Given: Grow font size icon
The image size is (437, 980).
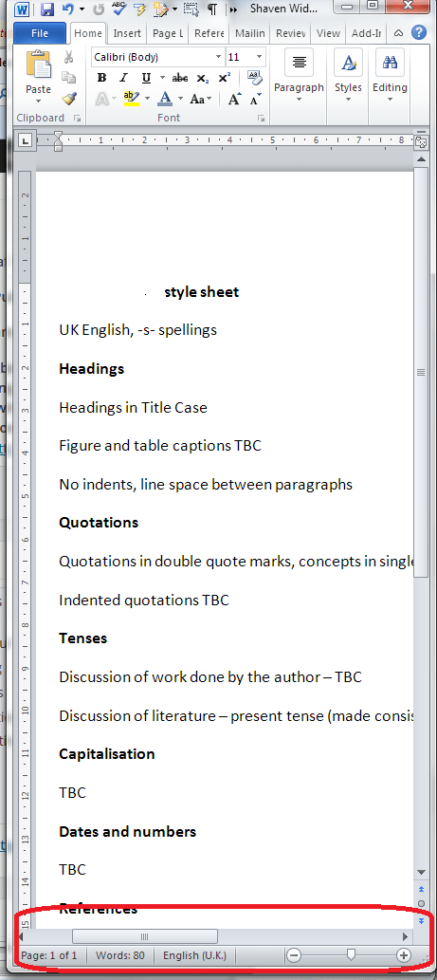Looking at the screenshot, I should (234, 99).
